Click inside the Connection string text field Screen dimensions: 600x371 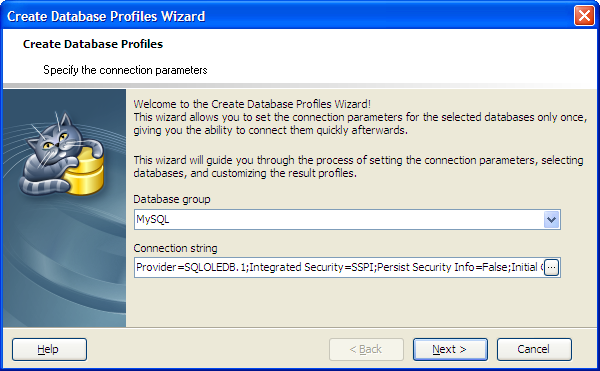click(339, 267)
